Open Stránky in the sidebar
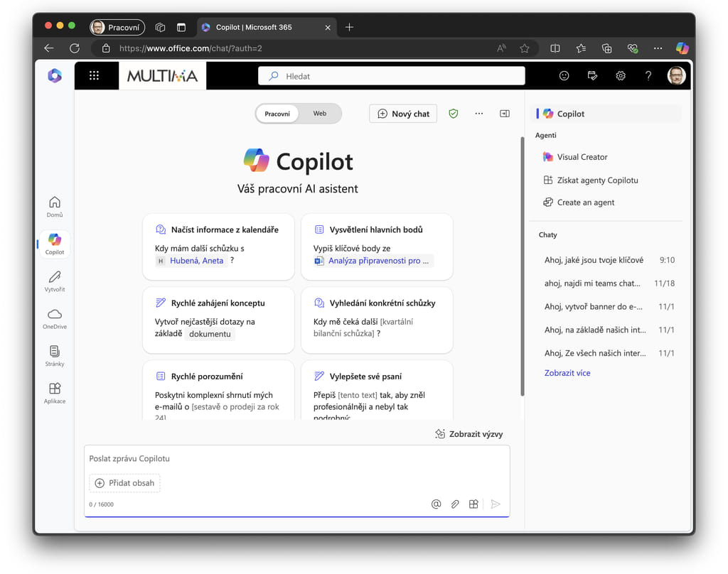Screen dimensions: 728x574 [55, 356]
